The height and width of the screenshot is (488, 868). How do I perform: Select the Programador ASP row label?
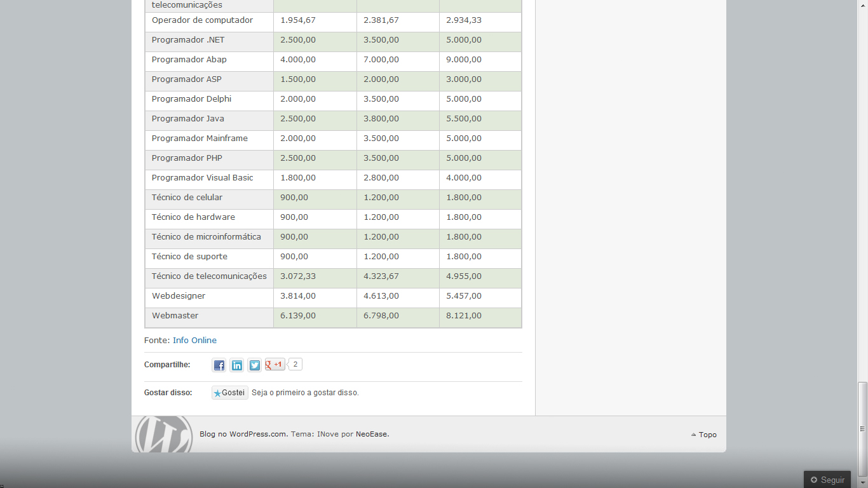(187, 79)
